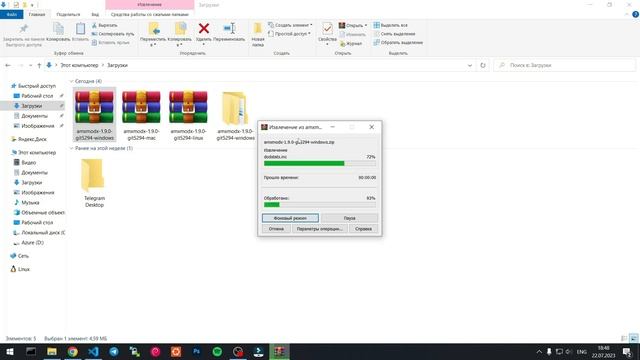Select the Telegram Desktop folder
The width and height of the screenshot is (640, 360).
(94, 183)
